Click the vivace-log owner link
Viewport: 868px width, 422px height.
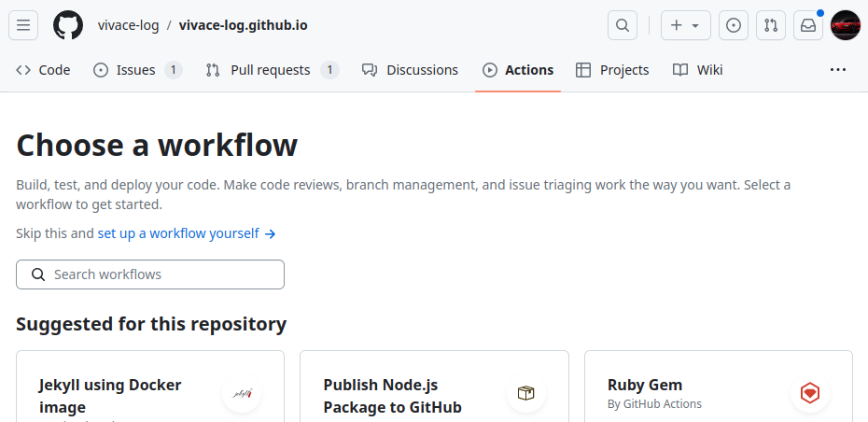[x=128, y=25]
